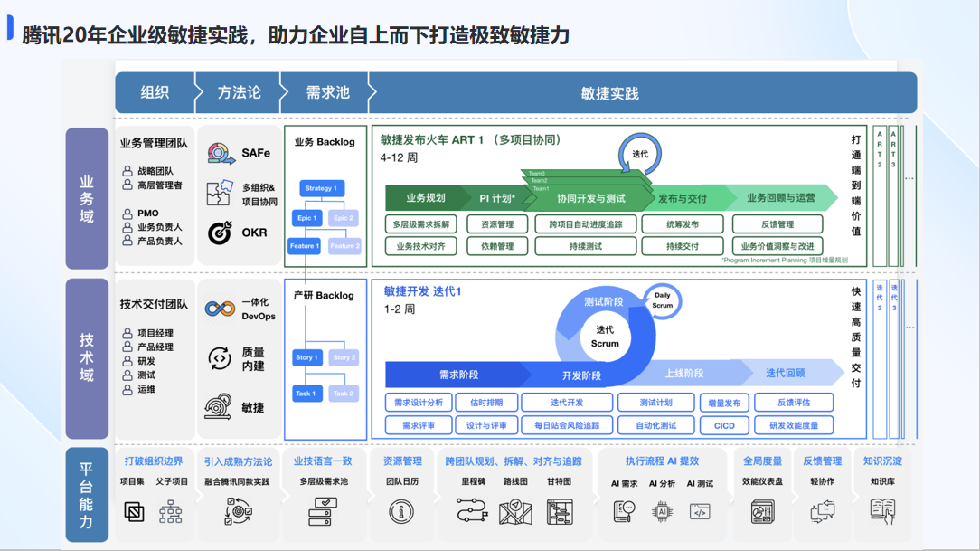Click the 研发效能度量 box
This screenshot has width=980, height=551.
(794, 425)
